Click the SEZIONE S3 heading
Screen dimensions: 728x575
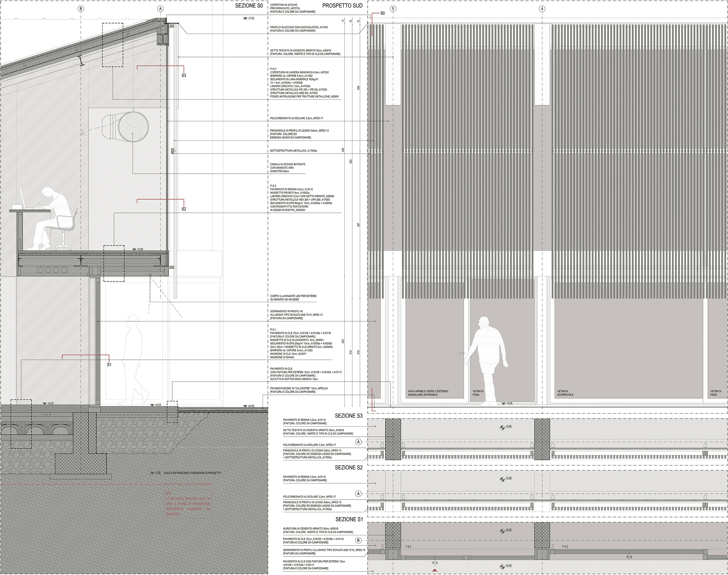(x=348, y=416)
